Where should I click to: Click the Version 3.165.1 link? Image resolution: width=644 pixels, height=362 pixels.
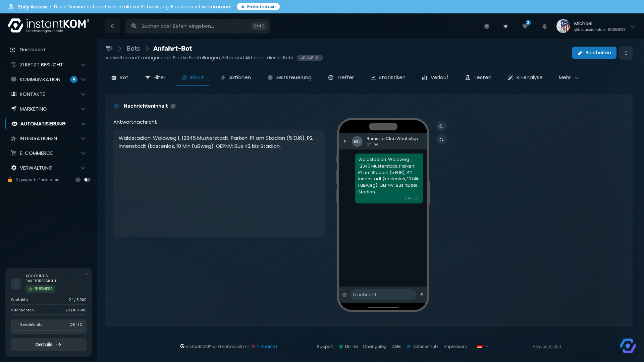(x=547, y=347)
